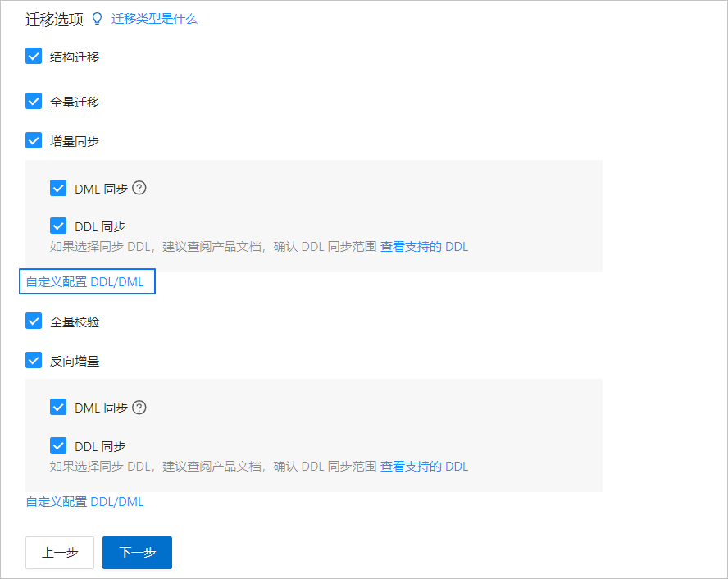Click help icon next to 反向增量 DML 同步
Viewport: 728px width, 579px height.
139,408
